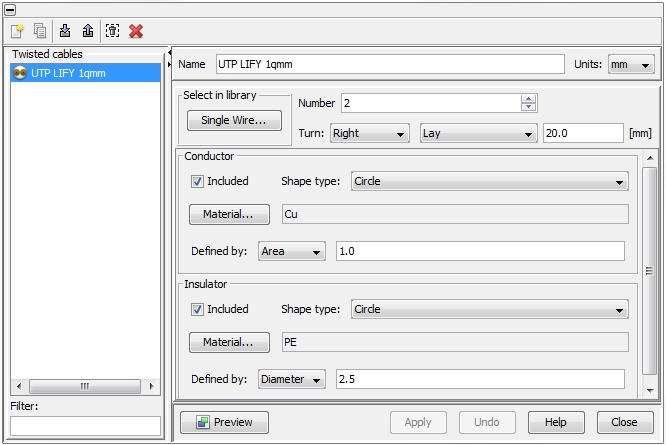Open the Units dropdown
Screen dimensions: 666x445
click(631, 64)
